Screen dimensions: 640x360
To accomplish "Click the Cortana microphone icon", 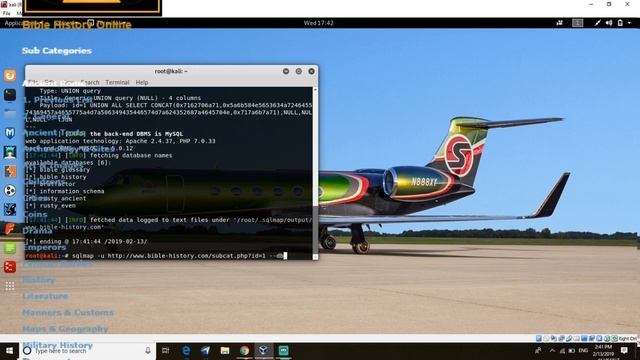I will (148, 351).
